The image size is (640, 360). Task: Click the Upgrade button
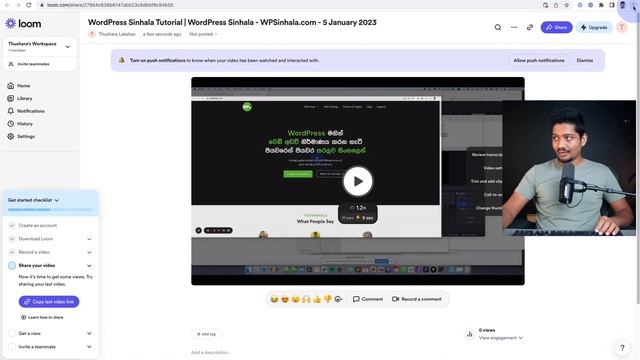pos(594,27)
